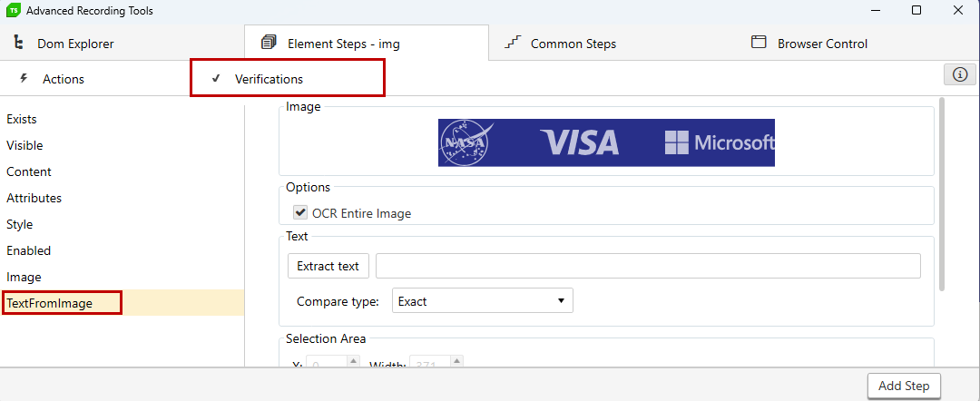980x401 pixels.
Task: Switch to Element Steps - img tab
Action: [367, 44]
